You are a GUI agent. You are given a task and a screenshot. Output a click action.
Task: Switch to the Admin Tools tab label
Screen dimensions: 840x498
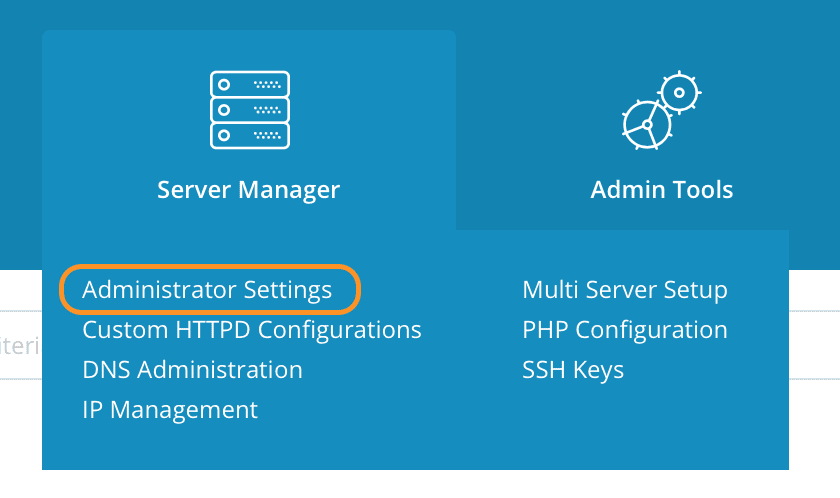(661, 189)
